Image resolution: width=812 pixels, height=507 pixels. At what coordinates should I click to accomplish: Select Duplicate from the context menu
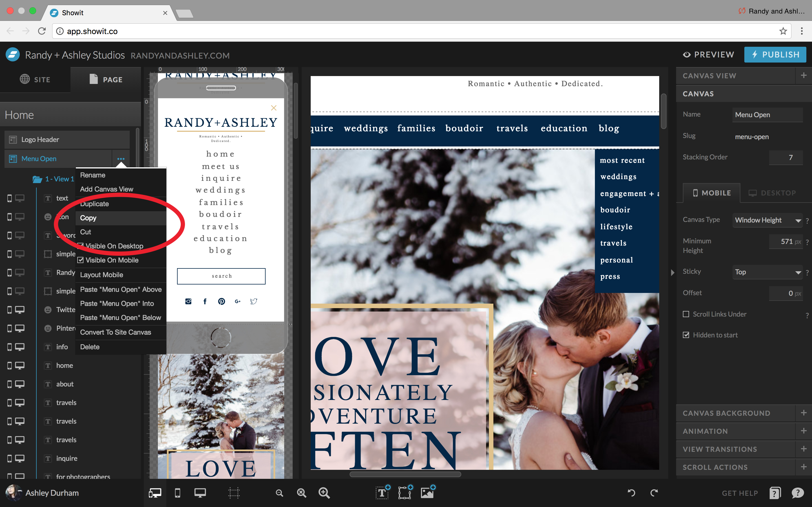(x=94, y=204)
